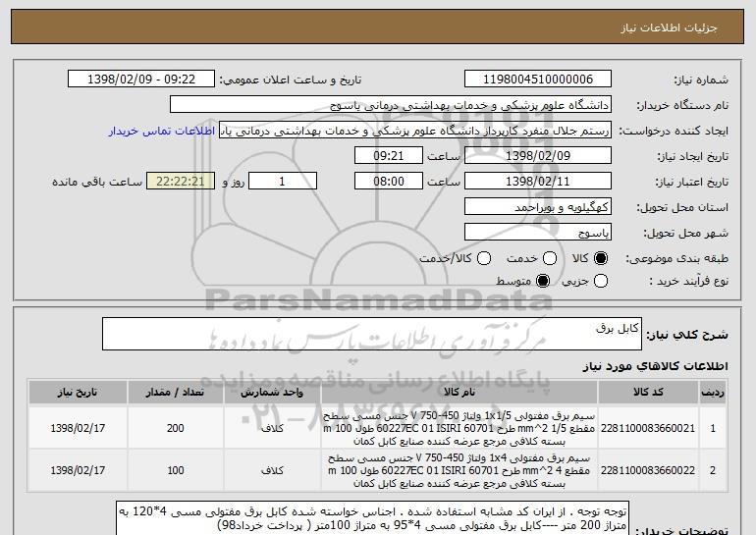Click quantity 100 in row 2
This screenshot has height=535, width=756.
pos(175,470)
